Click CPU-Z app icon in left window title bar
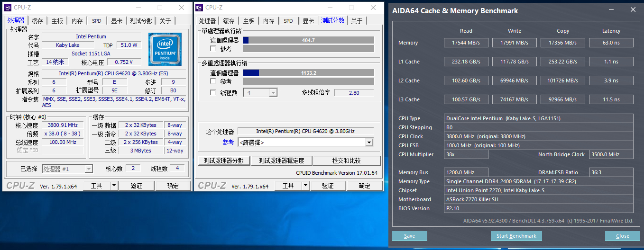This screenshot has height=250, width=644. tap(8, 7)
